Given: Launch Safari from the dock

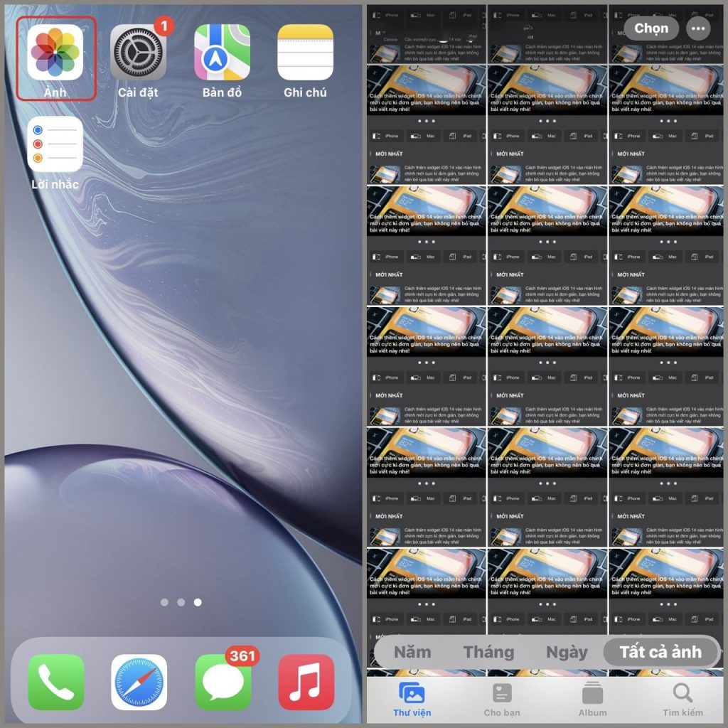Looking at the screenshot, I should 139,682.
